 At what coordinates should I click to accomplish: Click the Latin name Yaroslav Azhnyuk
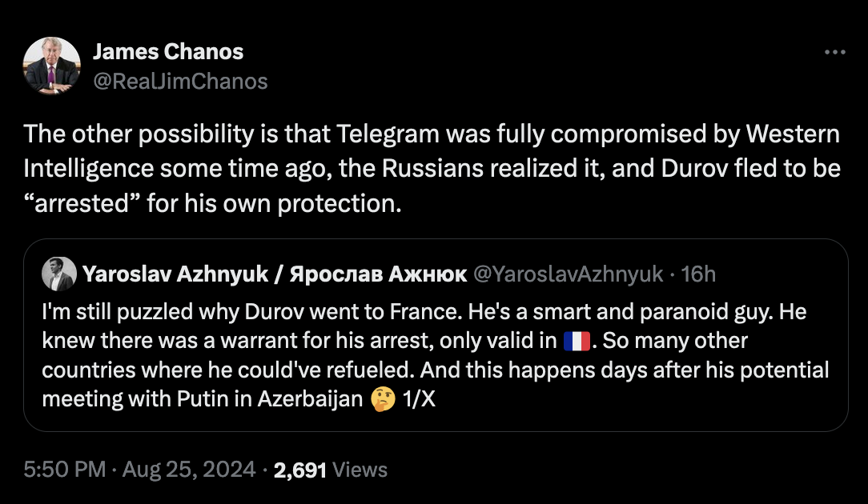(x=175, y=274)
